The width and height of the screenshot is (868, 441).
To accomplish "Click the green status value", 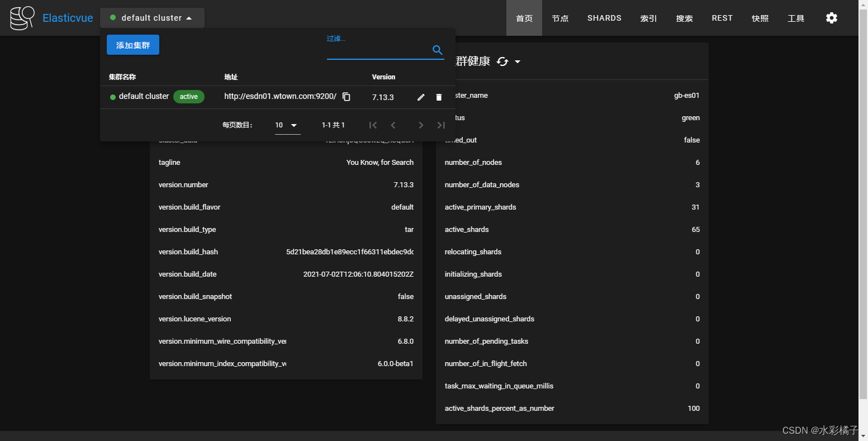I will click(691, 117).
